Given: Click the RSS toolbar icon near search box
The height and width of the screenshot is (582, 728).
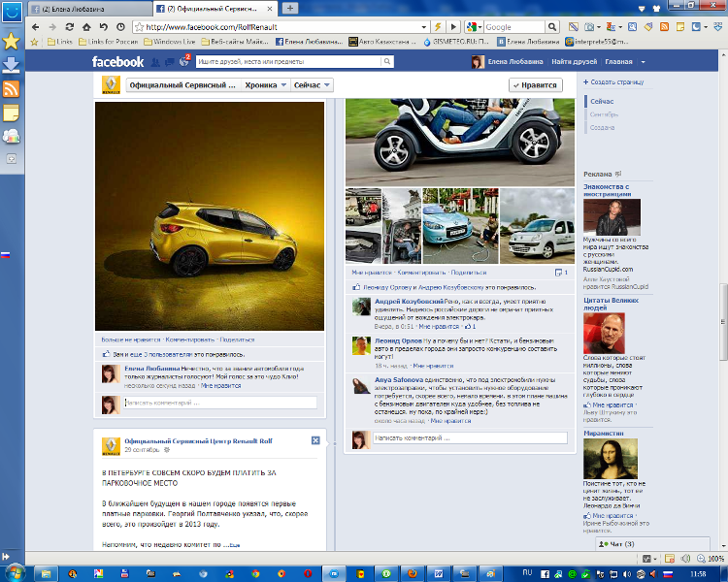Looking at the screenshot, I should [x=664, y=27].
